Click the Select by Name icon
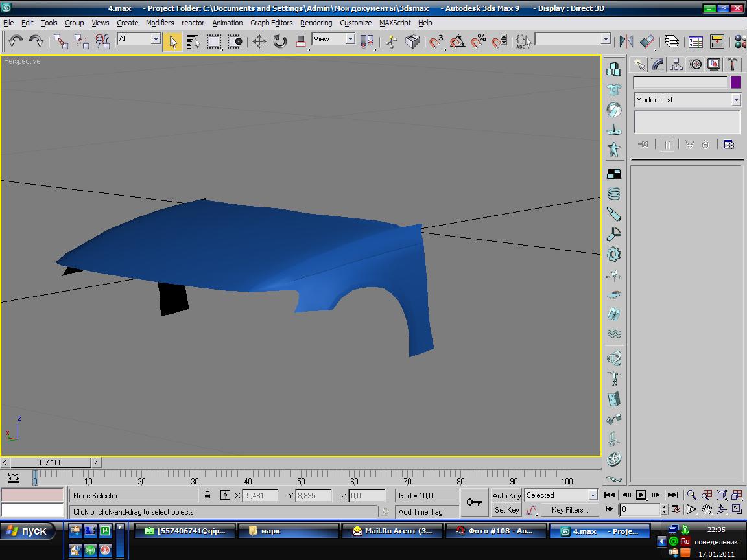The width and height of the screenshot is (747, 560). [x=193, y=41]
